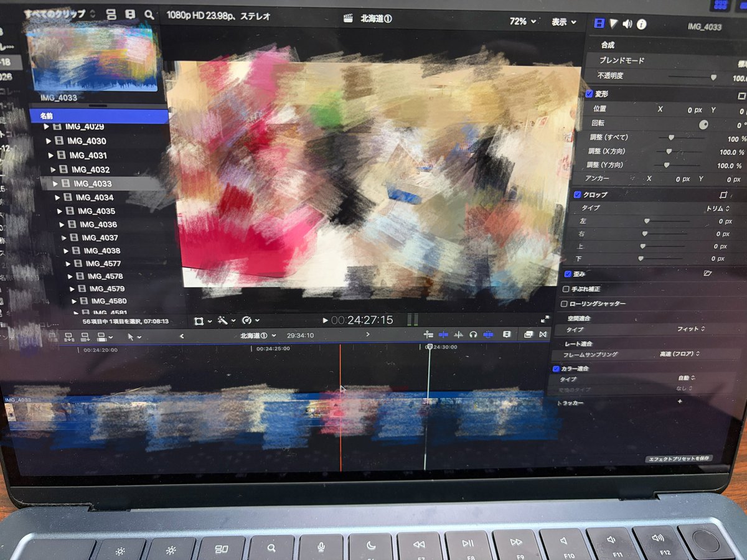Open the color inspector tab
The height and width of the screenshot is (560, 747).
pos(613,24)
